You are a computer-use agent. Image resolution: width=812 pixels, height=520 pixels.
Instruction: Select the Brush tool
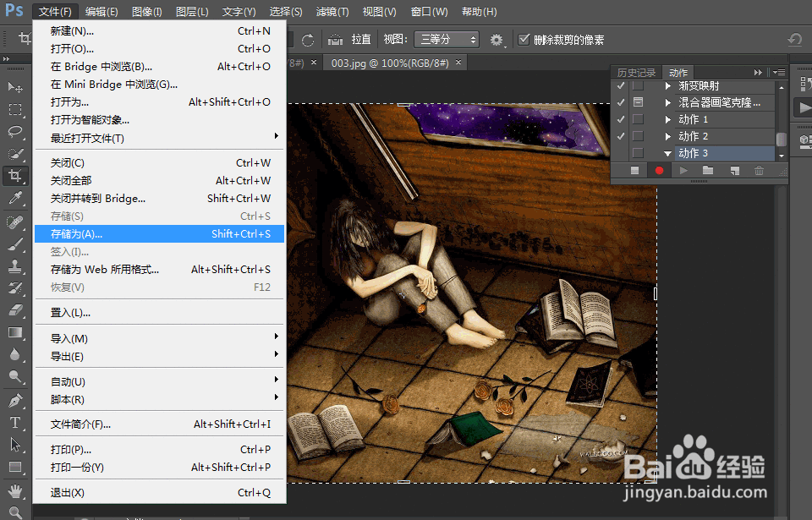tap(15, 244)
